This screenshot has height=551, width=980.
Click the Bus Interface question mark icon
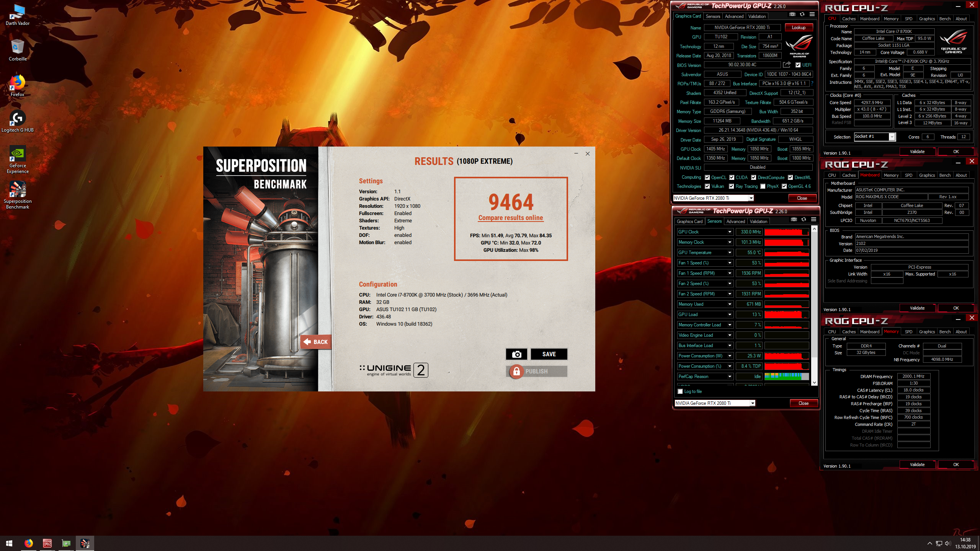812,83
